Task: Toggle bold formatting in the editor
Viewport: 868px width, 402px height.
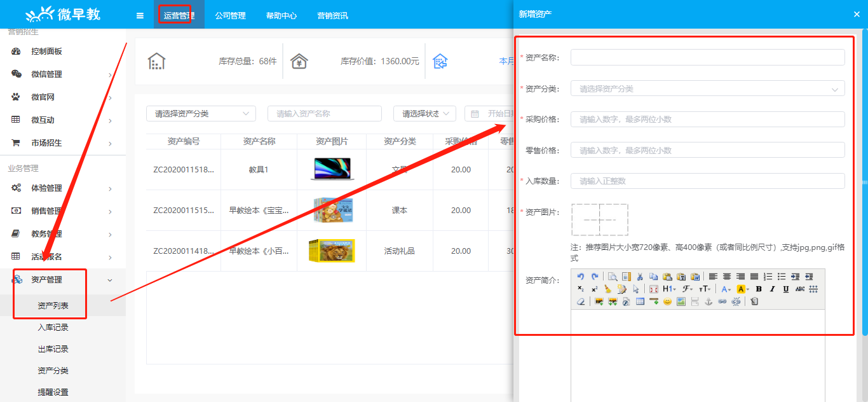Action: [x=759, y=289]
